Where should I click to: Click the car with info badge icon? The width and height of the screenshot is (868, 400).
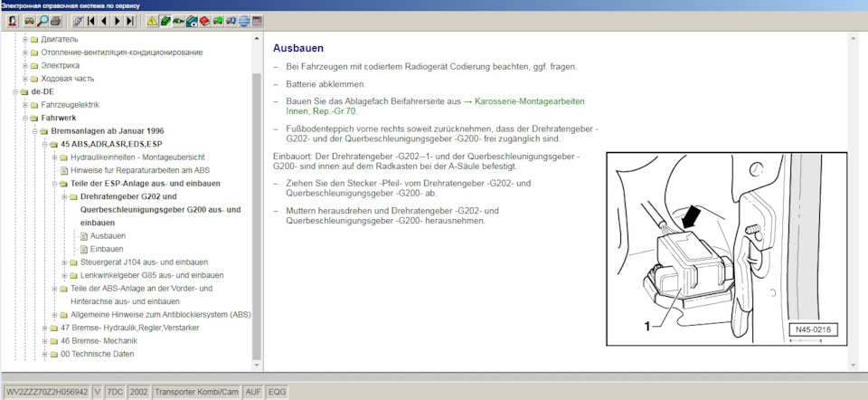(x=231, y=22)
